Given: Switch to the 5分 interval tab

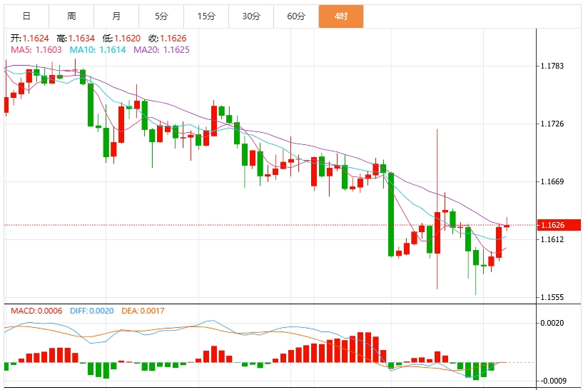Looking at the screenshot, I should [x=161, y=16].
